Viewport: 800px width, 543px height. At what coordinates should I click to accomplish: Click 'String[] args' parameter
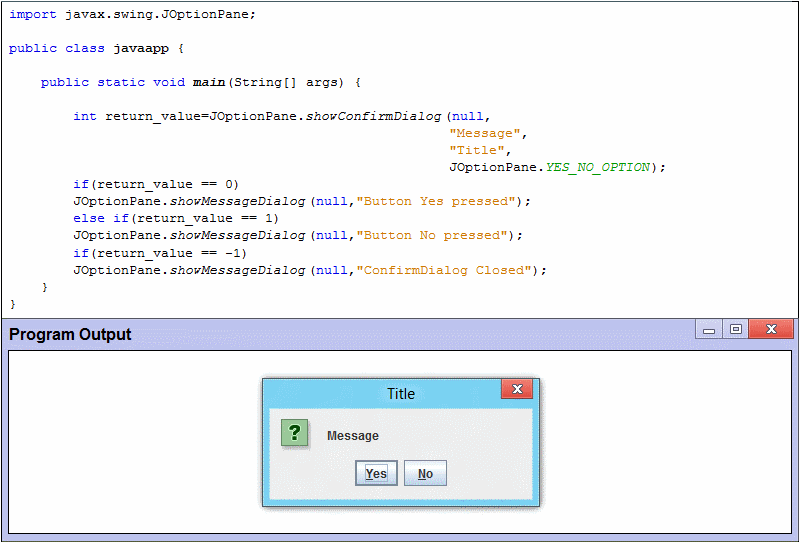coord(286,82)
